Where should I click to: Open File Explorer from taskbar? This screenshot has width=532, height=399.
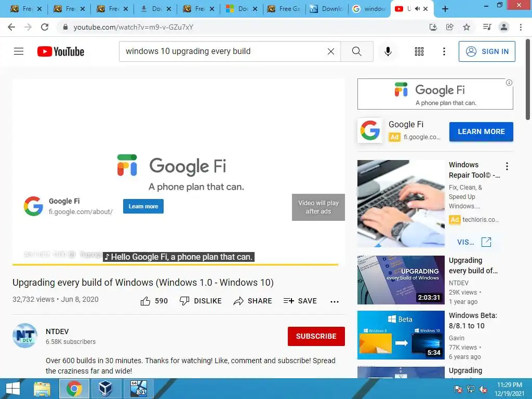coord(42,389)
